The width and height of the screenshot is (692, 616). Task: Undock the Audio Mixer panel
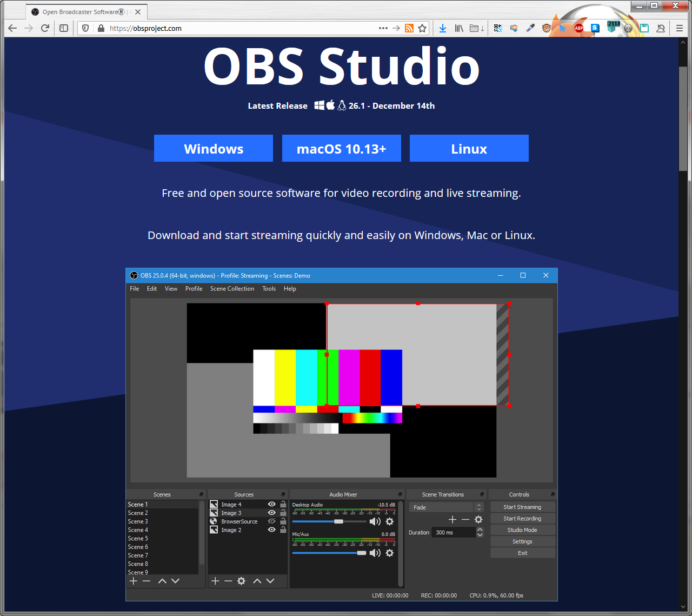tap(400, 494)
